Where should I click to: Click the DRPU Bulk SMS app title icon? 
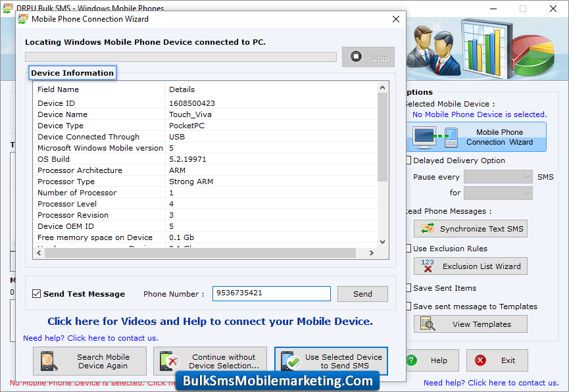pyautogui.click(x=8, y=8)
